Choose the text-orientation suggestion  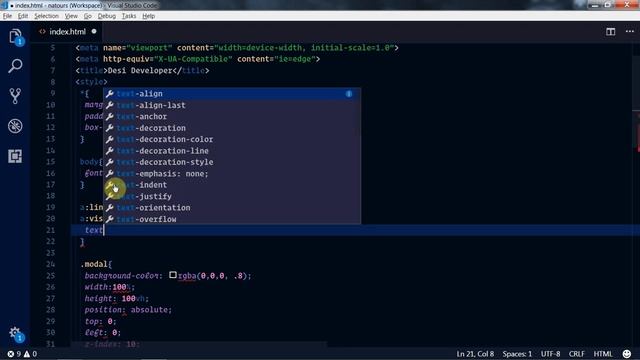[x=232, y=208]
